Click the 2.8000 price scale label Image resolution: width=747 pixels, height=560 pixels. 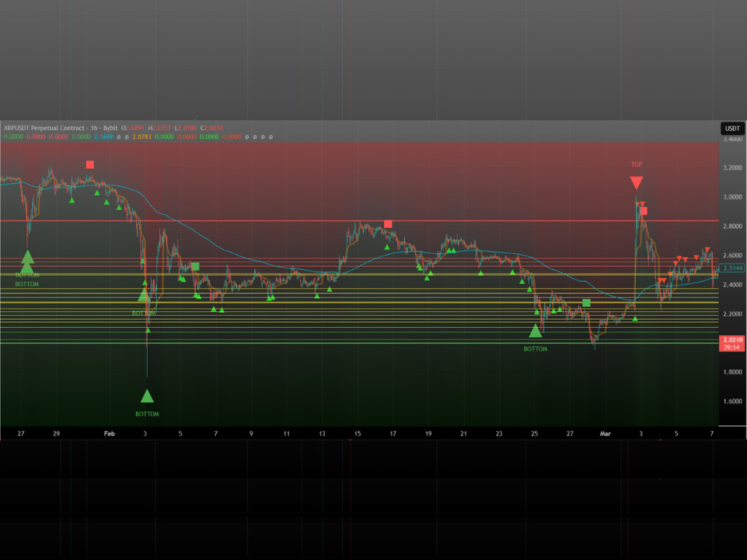point(732,226)
